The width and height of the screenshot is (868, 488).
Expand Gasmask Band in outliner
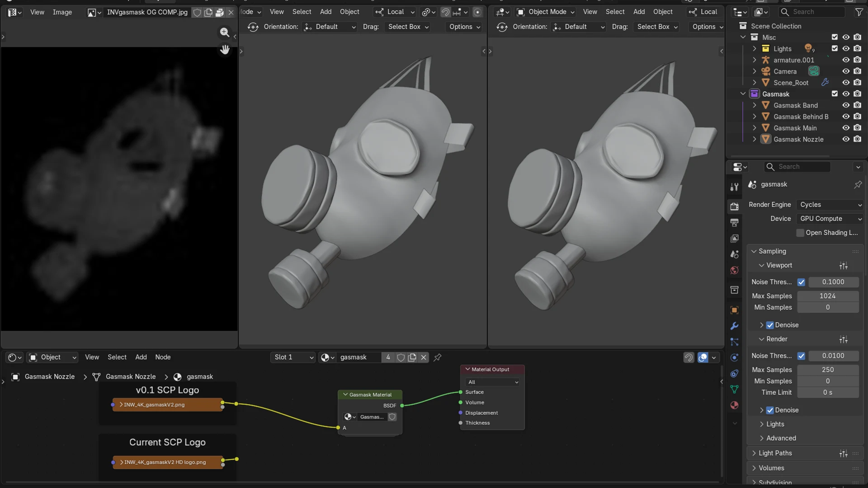pos(754,105)
